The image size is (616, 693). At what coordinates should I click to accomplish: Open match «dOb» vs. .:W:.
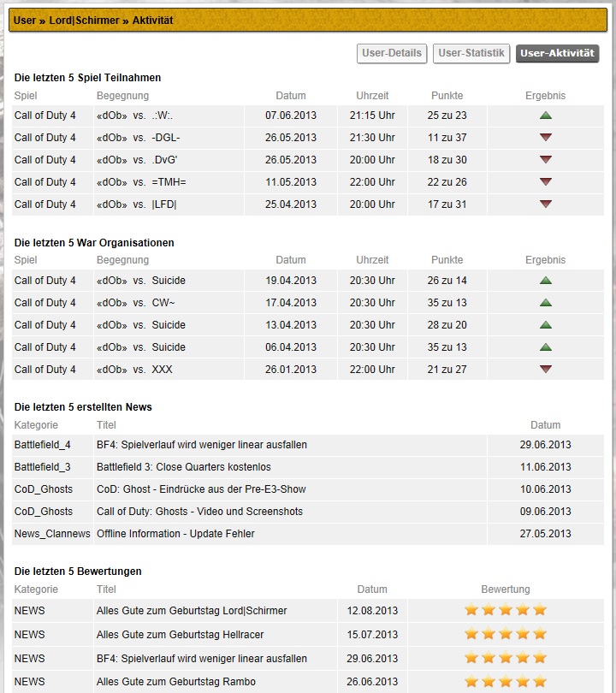tap(135, 115)
